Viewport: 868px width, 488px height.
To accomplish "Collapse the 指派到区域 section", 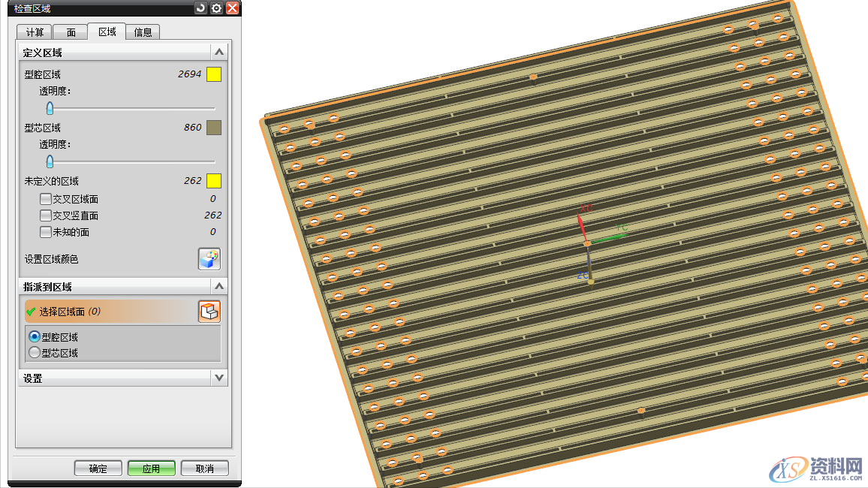I will (219, 287).
